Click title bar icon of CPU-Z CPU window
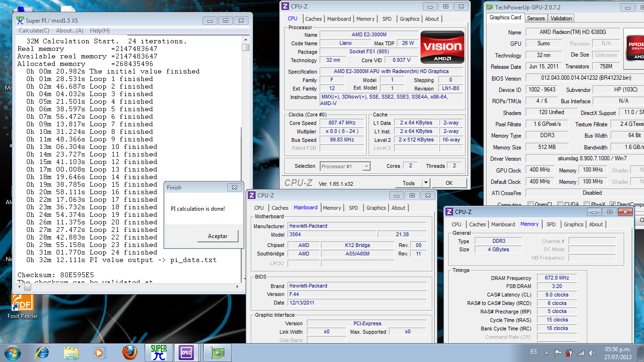The height and width of the screenshot is (362, 644). click(x=285, y=6)
